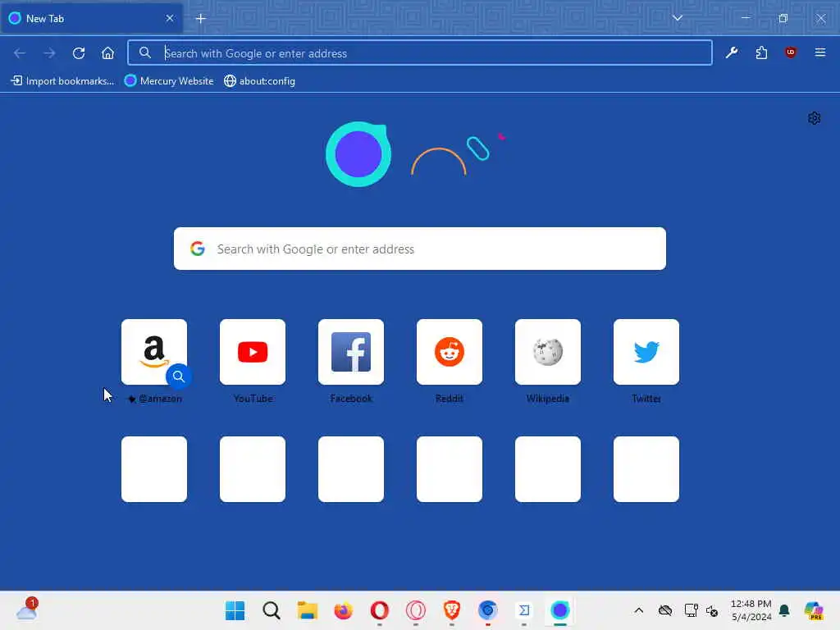Switch to the blue Chromium-style browser icon
Screen dimensions: 840x630
point(488,610)
